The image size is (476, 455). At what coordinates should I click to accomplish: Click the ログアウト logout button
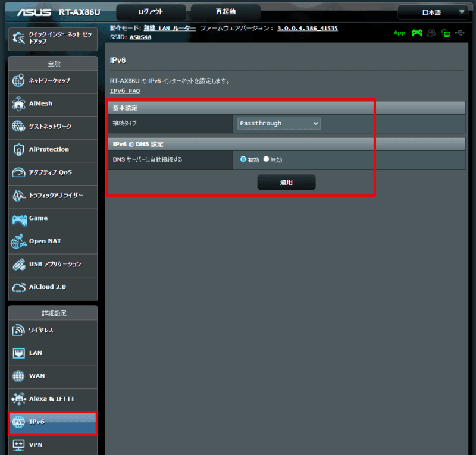point(151,12)
